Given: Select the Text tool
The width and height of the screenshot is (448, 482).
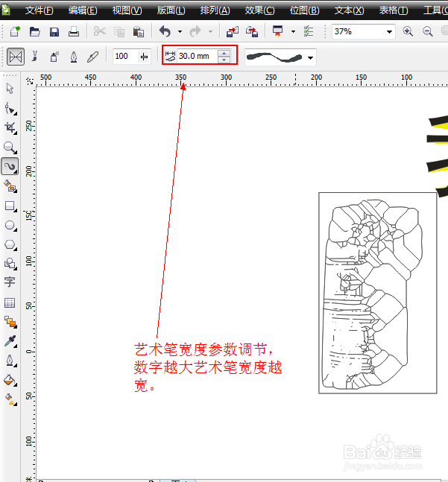Looking at the screenshot, I should 10,282.
